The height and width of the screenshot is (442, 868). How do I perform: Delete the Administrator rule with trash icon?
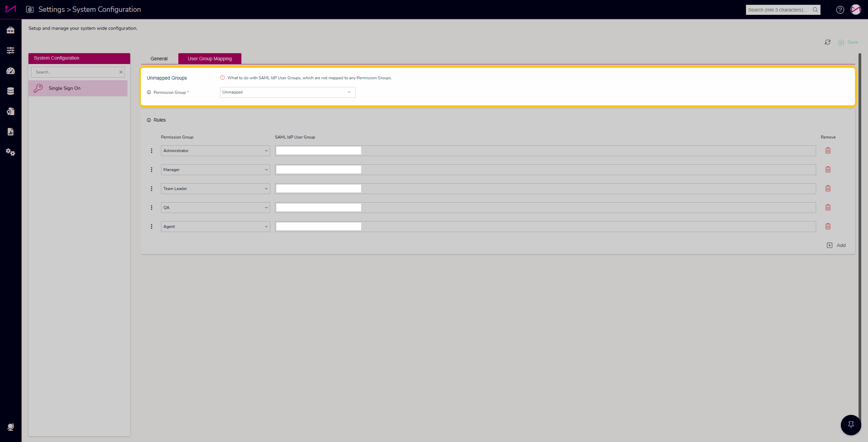[828, 151]
